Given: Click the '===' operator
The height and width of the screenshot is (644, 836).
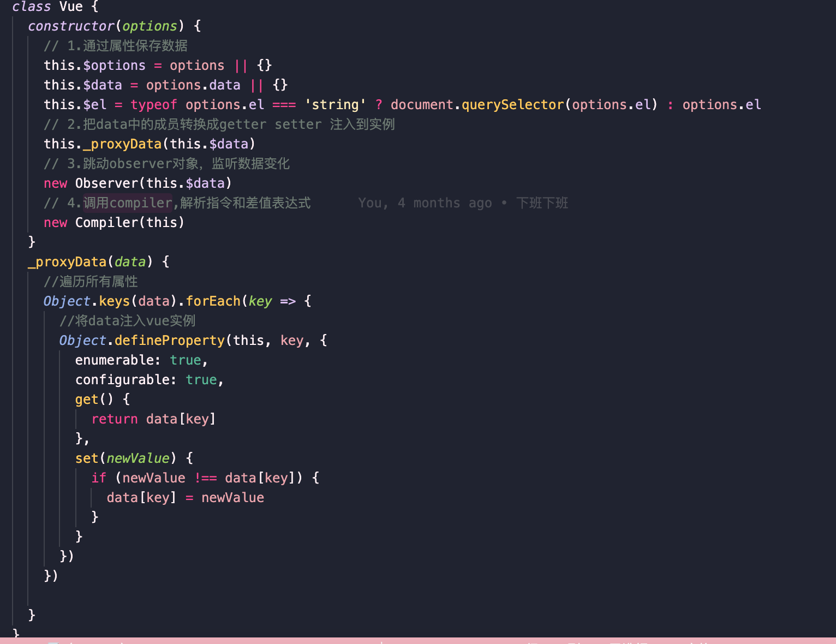Looking at the screenshot, I should 284,105.
